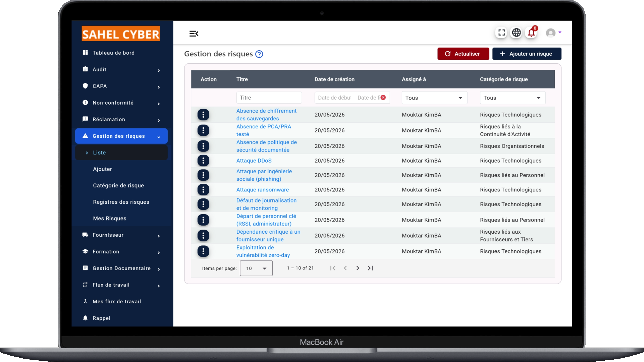Open the user avatar menu
This screenshot has height=362, width=644.
(x=553, y=33)
